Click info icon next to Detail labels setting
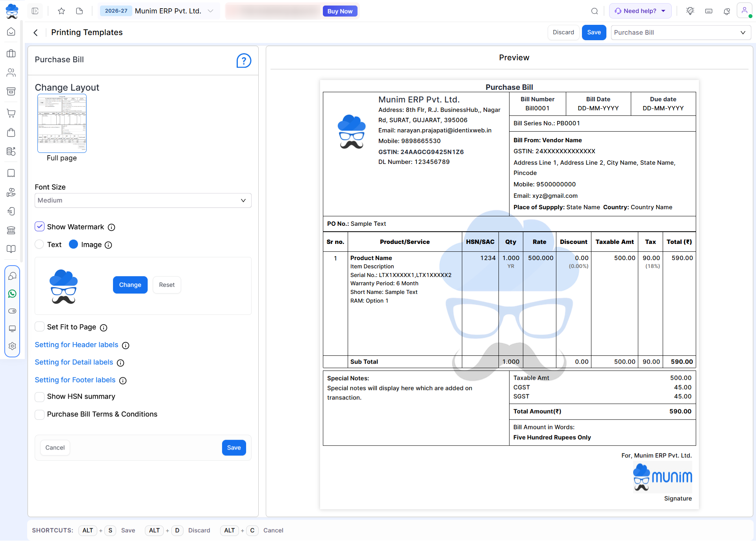Image resolution: width=756 pixels, height=541 pixels. [120, 363]
